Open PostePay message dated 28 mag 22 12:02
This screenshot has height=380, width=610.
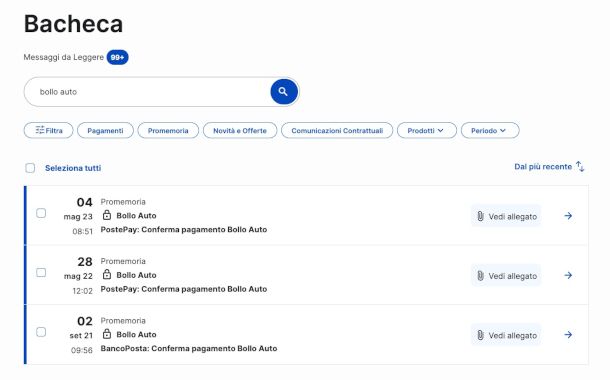[184, 289]
